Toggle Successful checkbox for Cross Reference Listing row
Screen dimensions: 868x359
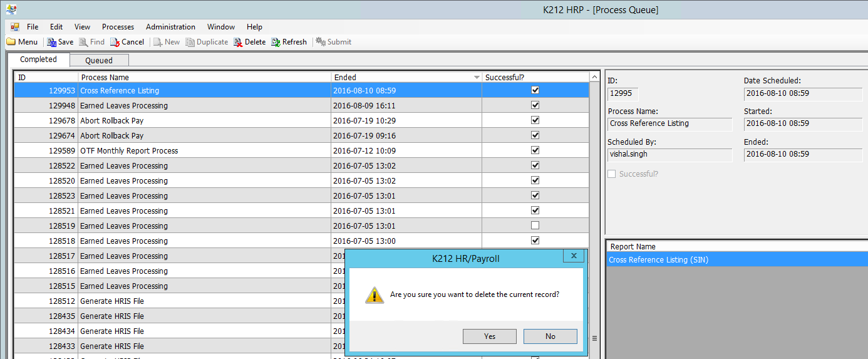pyautogui.click(x=535, y=90)
